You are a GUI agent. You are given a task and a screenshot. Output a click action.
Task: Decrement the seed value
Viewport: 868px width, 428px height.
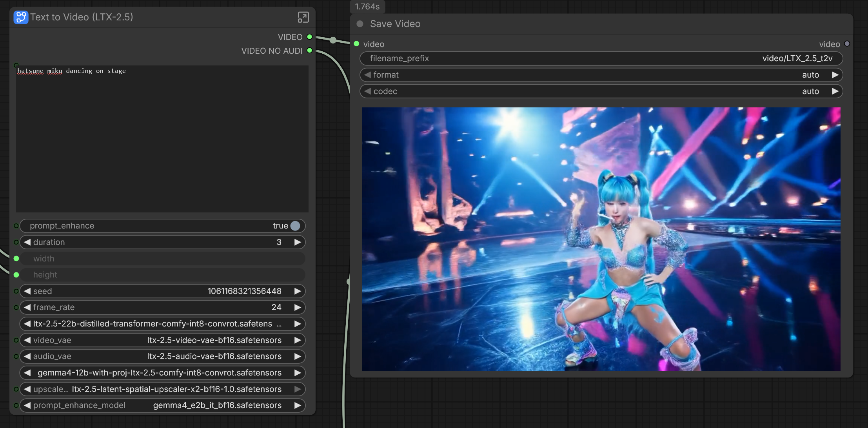[27, 291]
